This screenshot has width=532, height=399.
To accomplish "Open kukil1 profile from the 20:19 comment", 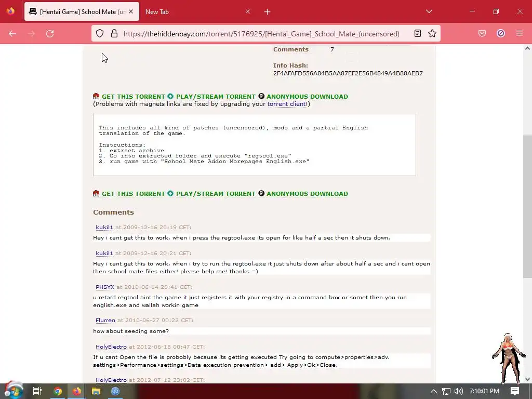I will click(x=104, y=228).
